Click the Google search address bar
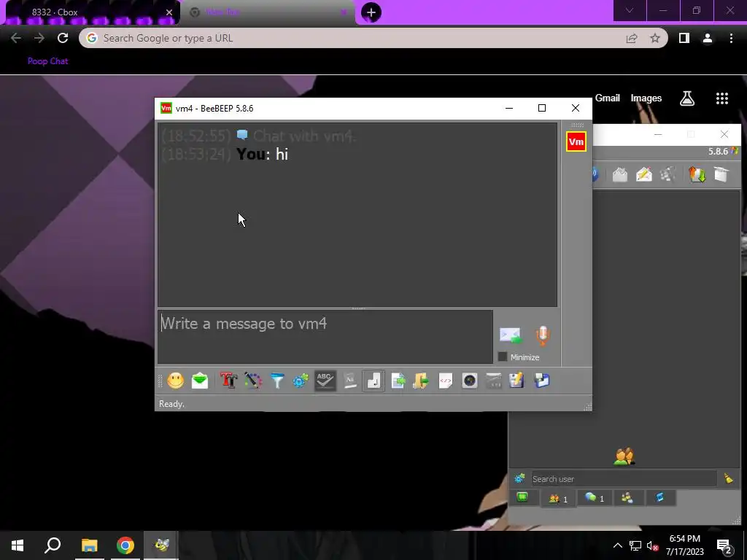 tap(352, 38)
